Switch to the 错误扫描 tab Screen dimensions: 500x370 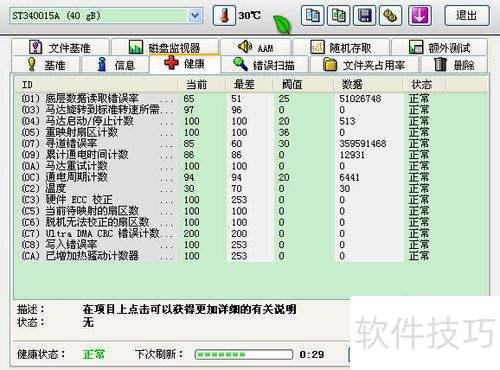click(x=265, y=65)
